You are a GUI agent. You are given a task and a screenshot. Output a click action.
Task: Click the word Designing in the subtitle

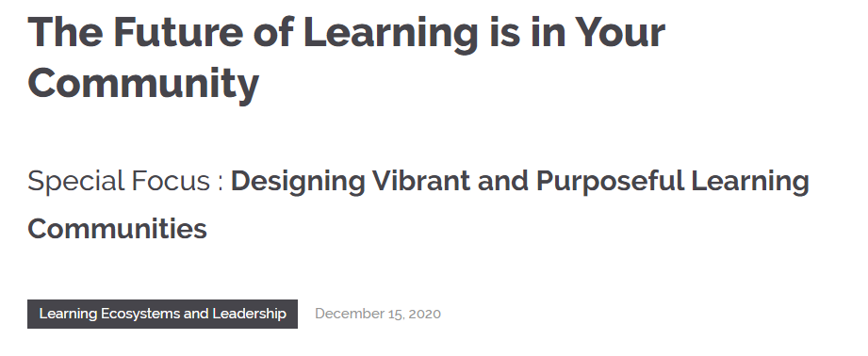(298, 182)
